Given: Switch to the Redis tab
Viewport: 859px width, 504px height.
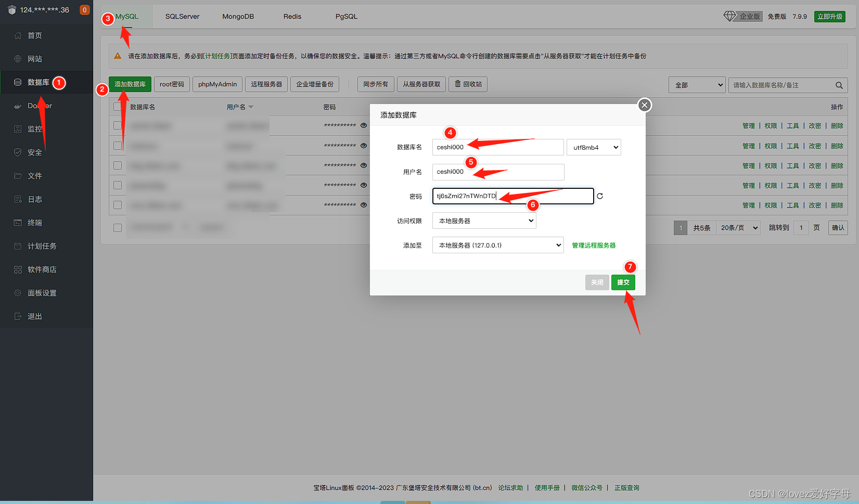Looking at the screenshot, I should (292, 16).
